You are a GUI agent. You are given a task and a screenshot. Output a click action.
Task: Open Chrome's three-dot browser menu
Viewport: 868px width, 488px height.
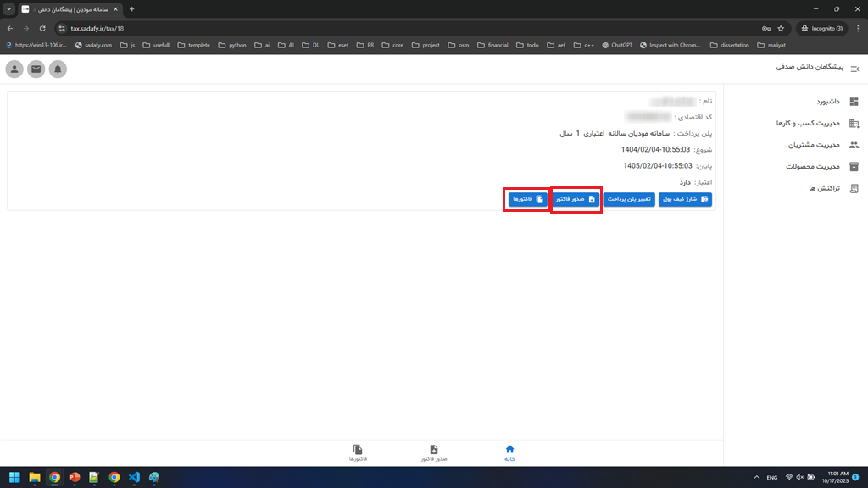[x=858, y=28]
